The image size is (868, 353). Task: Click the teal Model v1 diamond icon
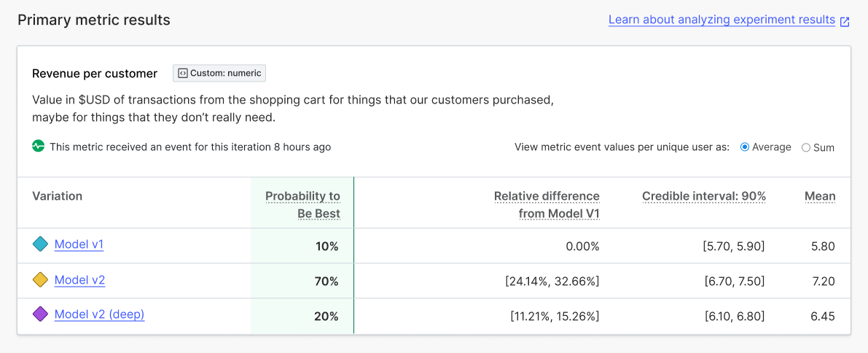tap(41, 245)
